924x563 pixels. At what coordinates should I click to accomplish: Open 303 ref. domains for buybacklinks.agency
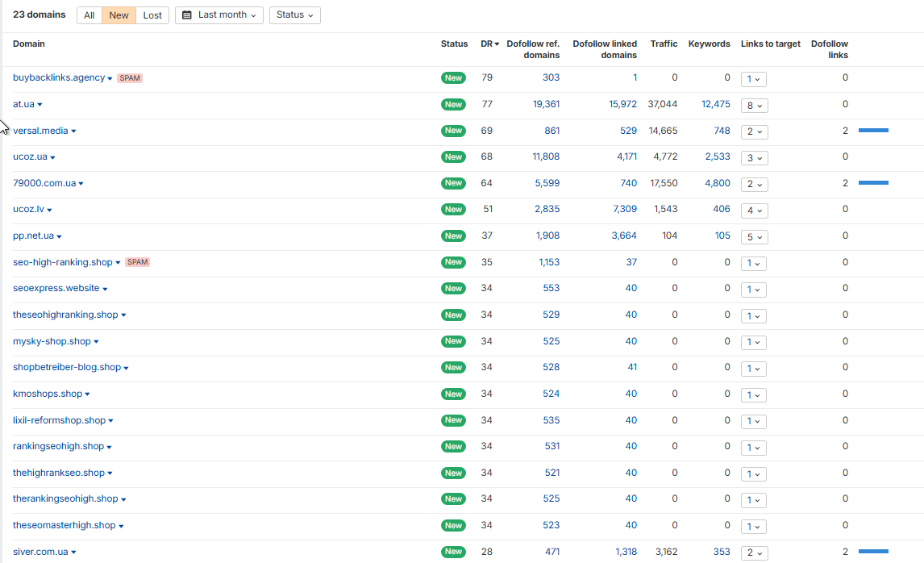(x=551, y=77)
